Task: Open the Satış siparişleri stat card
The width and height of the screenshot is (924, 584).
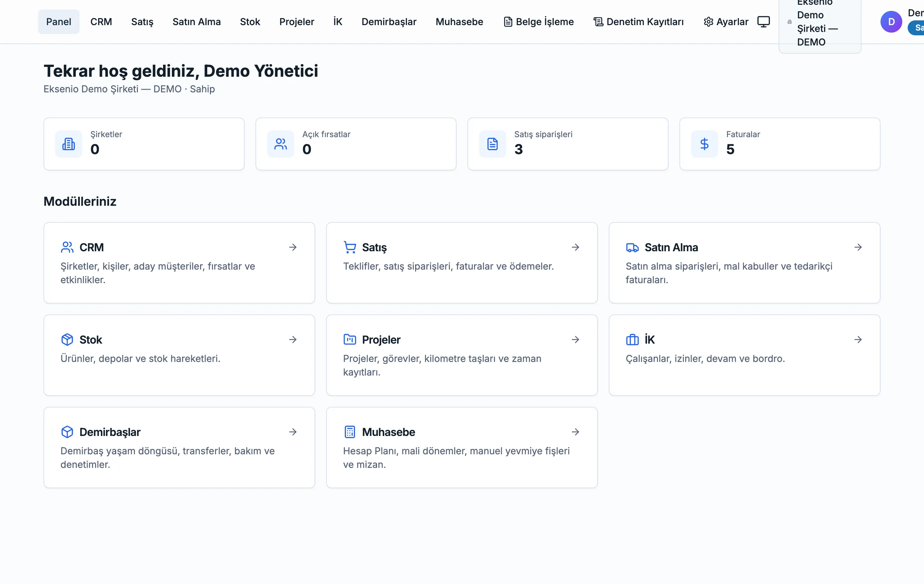Action: coord(568,144)
